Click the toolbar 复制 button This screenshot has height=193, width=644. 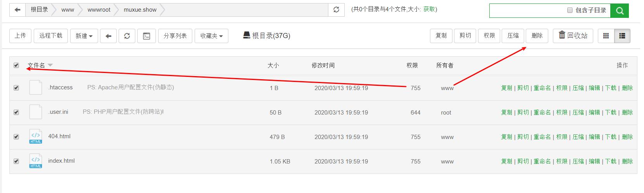pos(441,36)
